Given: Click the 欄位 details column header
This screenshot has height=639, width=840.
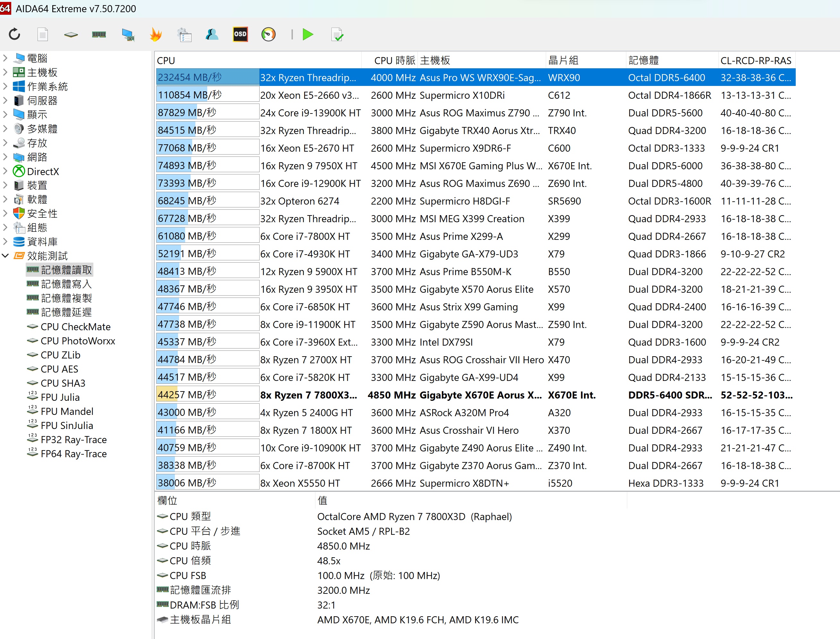Looking at the screenshot, I should pos(235,500).
